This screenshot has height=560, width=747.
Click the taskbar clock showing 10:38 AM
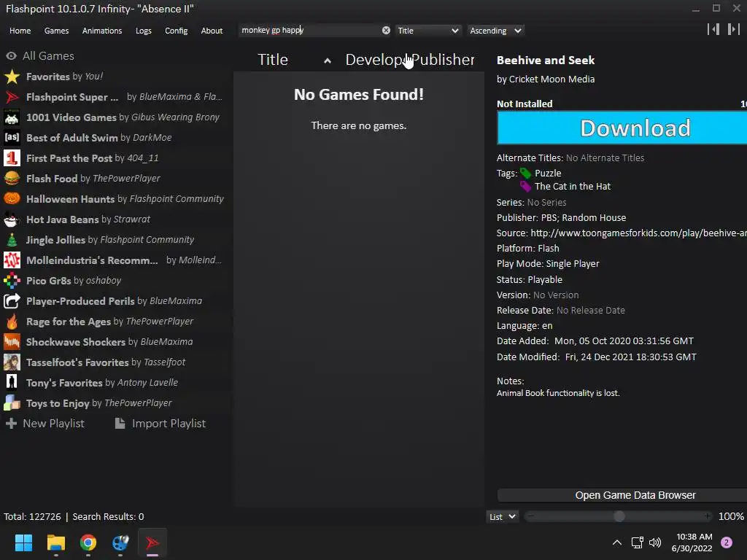click(x=692, y=542)
